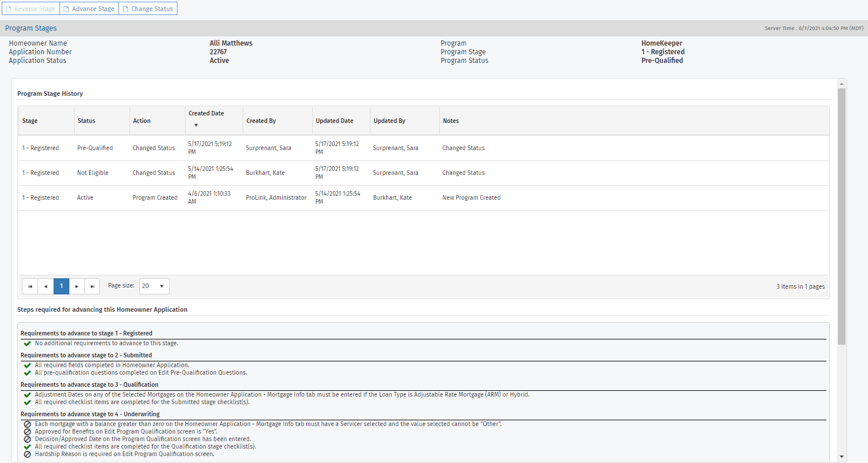
Task: Go to previous page of stage history
Action: point(46,286)
